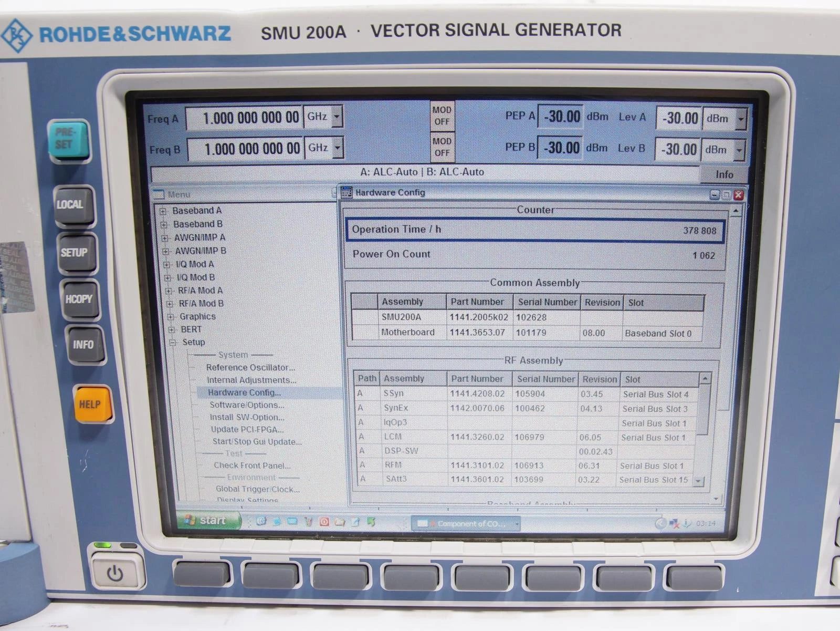Click RF Assembly table scroll-down arrow

click(x=698, y=481)
